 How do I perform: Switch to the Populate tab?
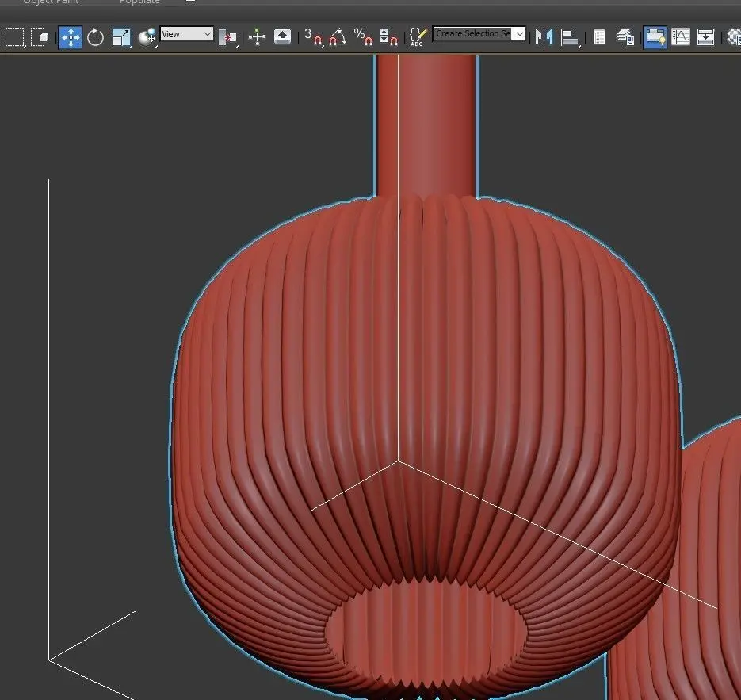[x=139, y=2]
